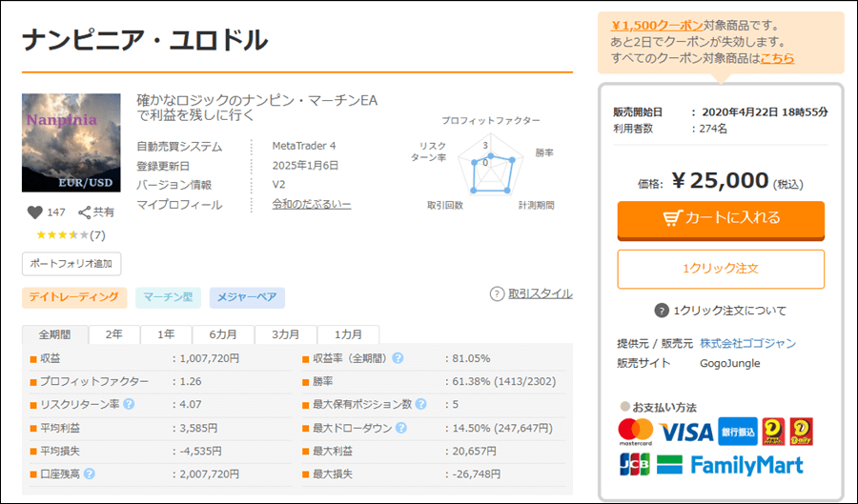Click the デイトレーディング tag
Screen dimensions: 858x504
[x=74, y=297]
